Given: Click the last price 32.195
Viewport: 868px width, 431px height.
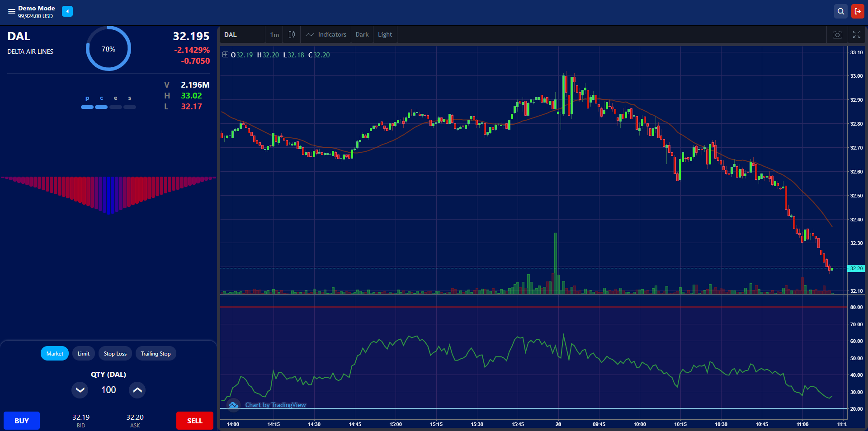Looking at the screenshot, I should (x=191, y=36).
